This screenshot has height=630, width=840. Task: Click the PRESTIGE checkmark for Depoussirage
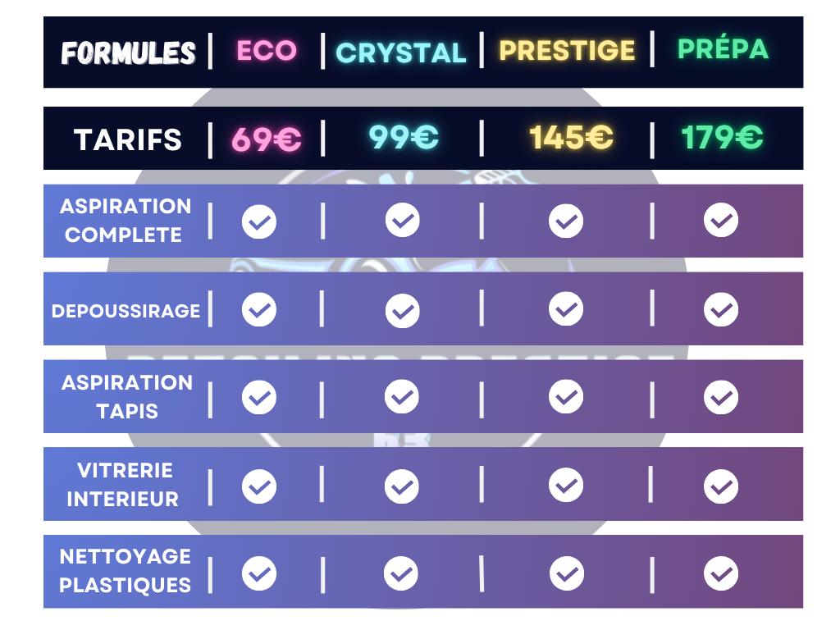[566, 309]
